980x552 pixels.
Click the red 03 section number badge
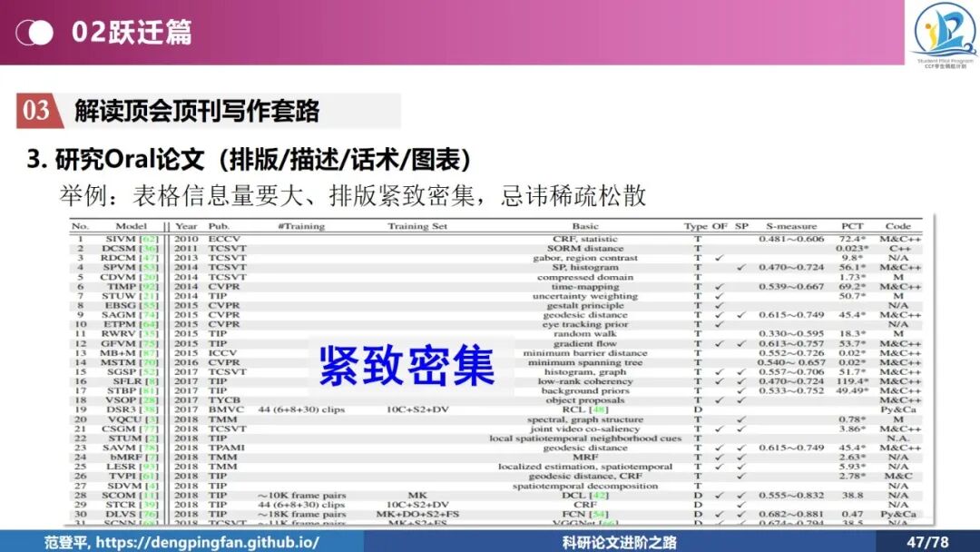pos(38,111)
